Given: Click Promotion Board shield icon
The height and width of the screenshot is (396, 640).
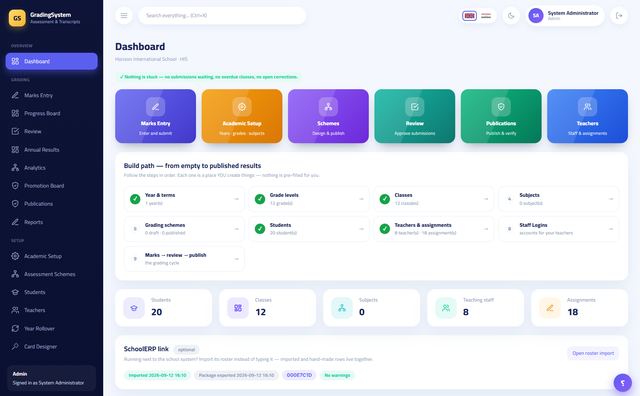Looking at the screenshot, I should (x=15, y=186).
